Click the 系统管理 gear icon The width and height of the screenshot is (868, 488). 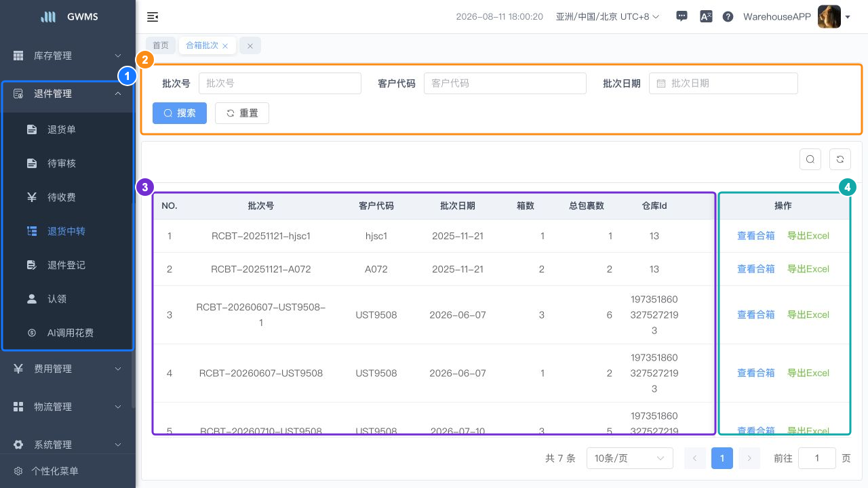(x=18, y=445)
